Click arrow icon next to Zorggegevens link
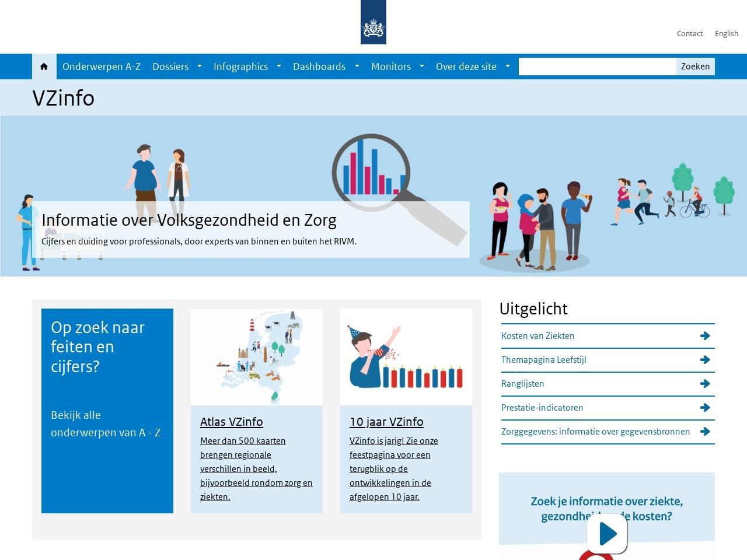The height and width of the screenshot is (560, 747). pyautogui.click(x=705, y=432)
